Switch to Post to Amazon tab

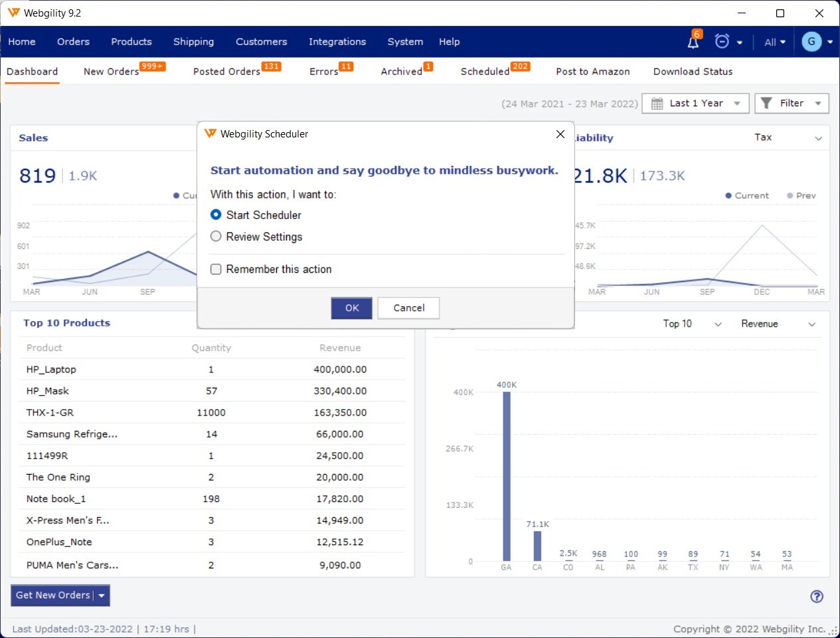click(x=593, y=71)
